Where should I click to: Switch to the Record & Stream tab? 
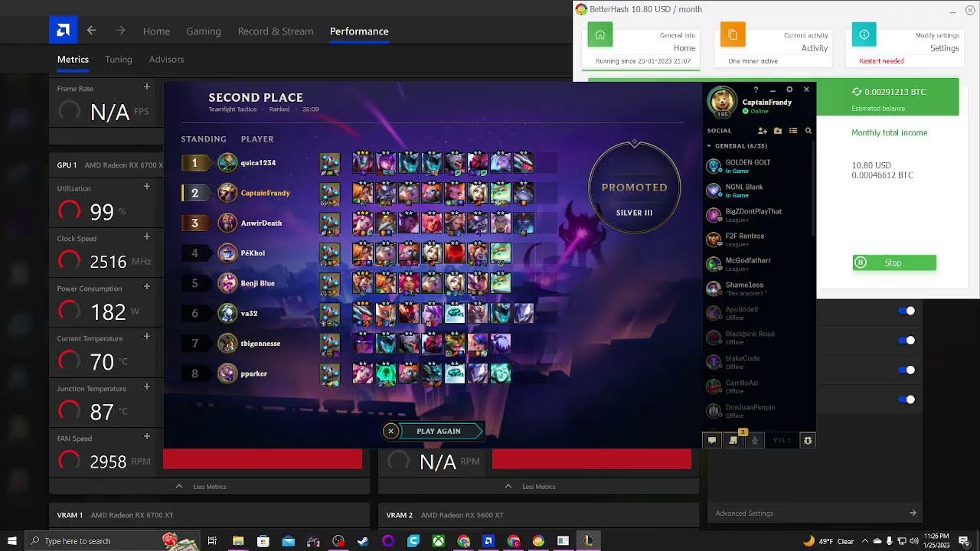pyautogui.click(x=276, y=31)
